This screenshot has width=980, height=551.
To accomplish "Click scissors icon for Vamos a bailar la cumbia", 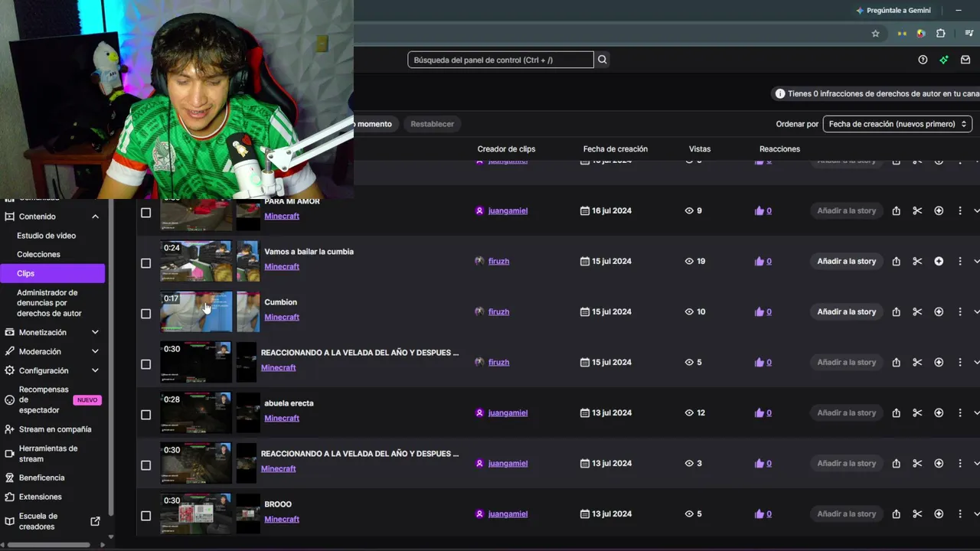I will (x=917, y=261).
